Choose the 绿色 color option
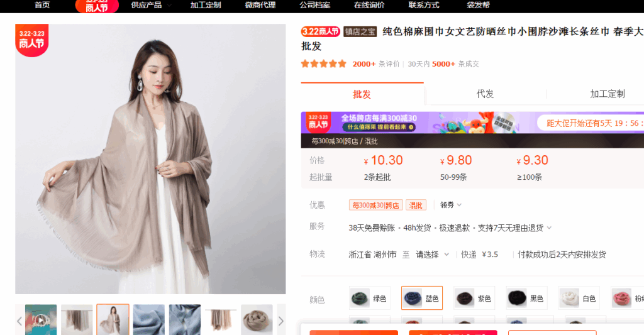 tap(369, 298)
